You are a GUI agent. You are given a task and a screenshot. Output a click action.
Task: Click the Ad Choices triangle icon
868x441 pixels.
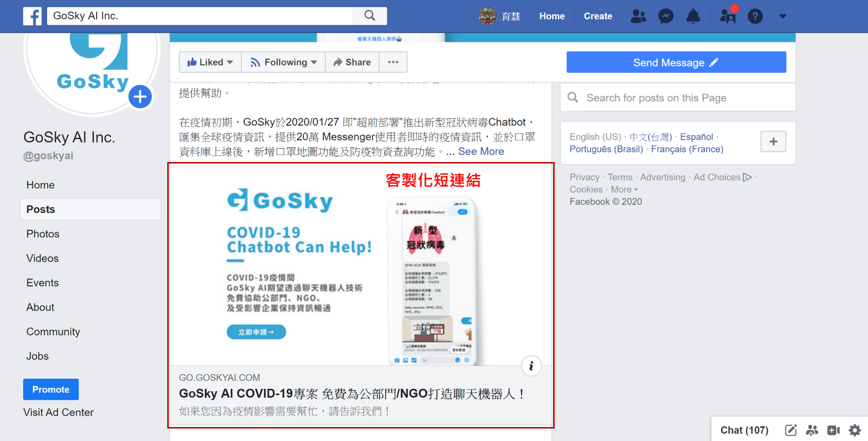[x=747, y=177]
